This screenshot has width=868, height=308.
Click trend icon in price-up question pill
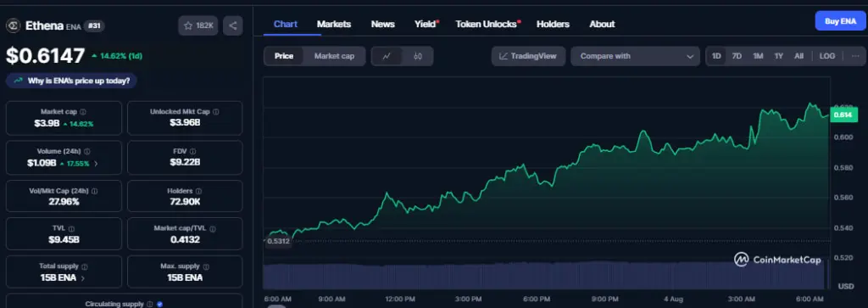(x=19, y=81)
